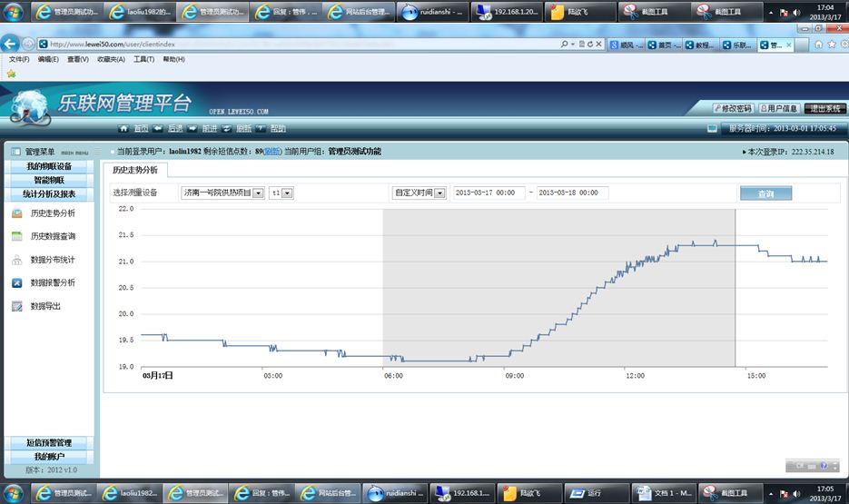Click the 数据导出 export icon

(17, 307)
